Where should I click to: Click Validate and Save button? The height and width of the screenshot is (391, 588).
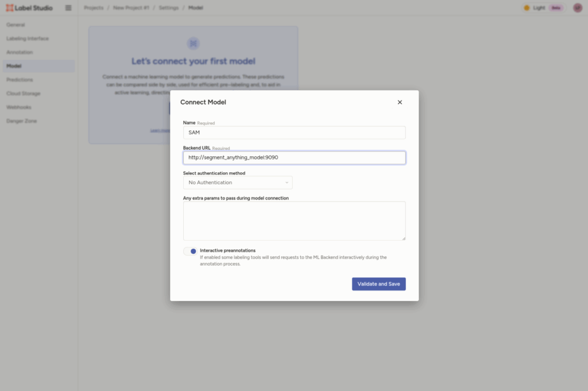379,284
